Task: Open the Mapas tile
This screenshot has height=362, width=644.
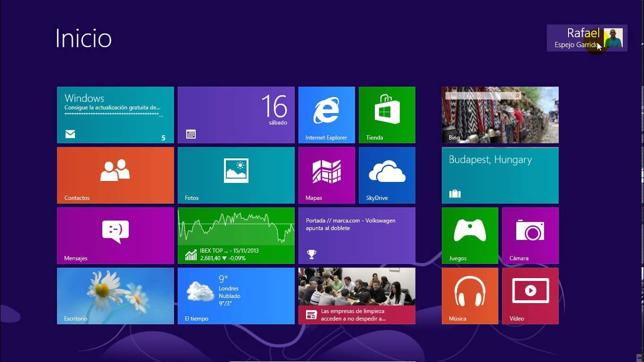Action: click(327, 175)
